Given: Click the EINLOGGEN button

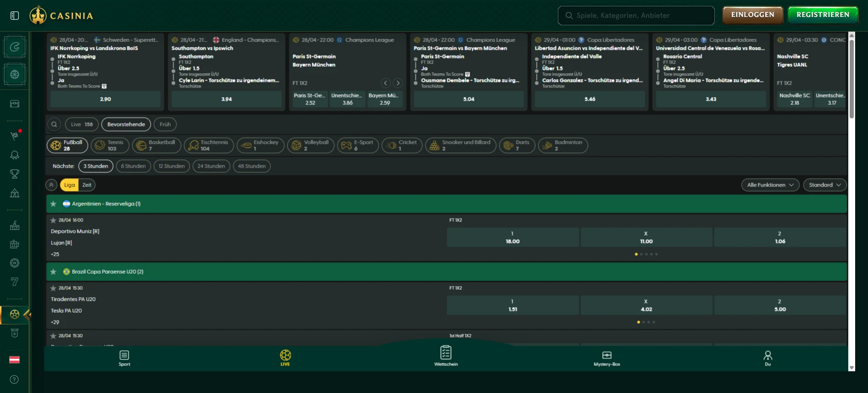Looking at the screenshot, I should point(753,15).
